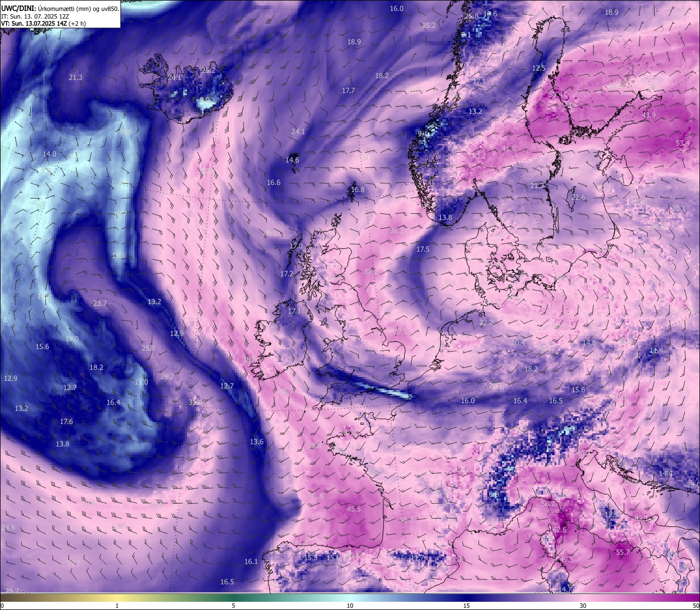Click the 53.4 value at the right edge

[682, 143]
